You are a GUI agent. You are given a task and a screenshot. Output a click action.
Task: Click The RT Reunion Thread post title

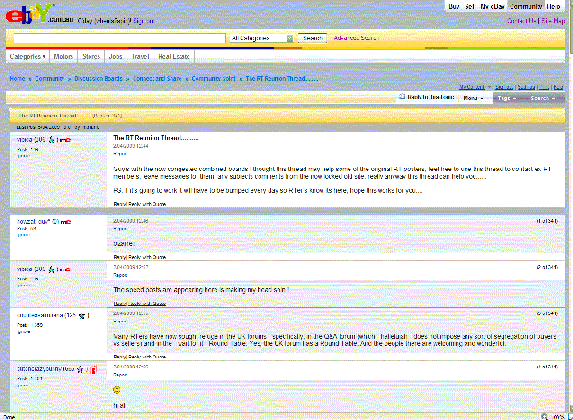(156, 138)
